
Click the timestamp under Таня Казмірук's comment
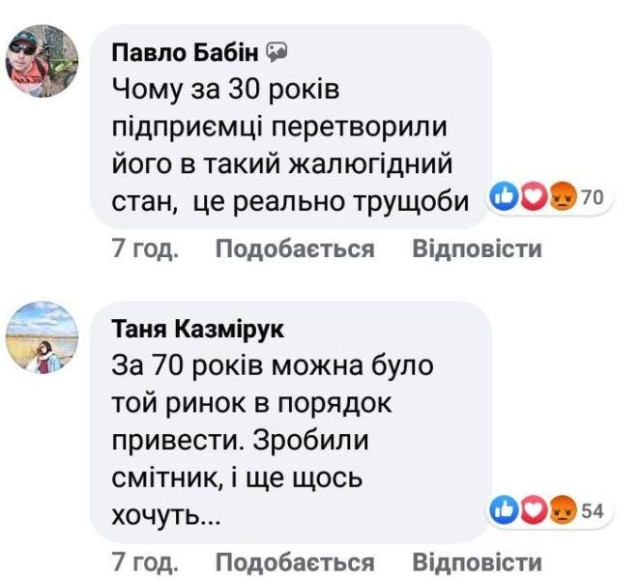click(x=144, y=562)
